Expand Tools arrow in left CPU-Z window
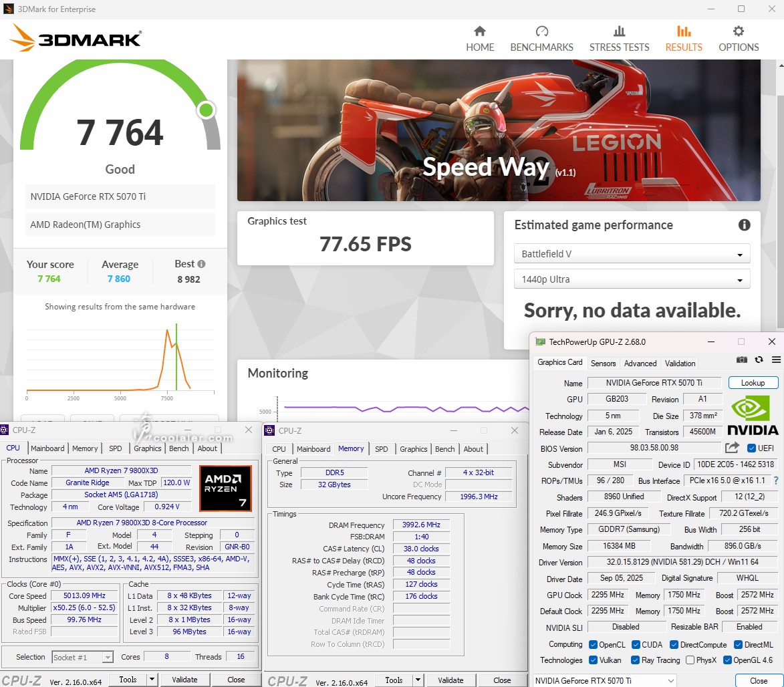Screen dimensions: 784x687 152,680
